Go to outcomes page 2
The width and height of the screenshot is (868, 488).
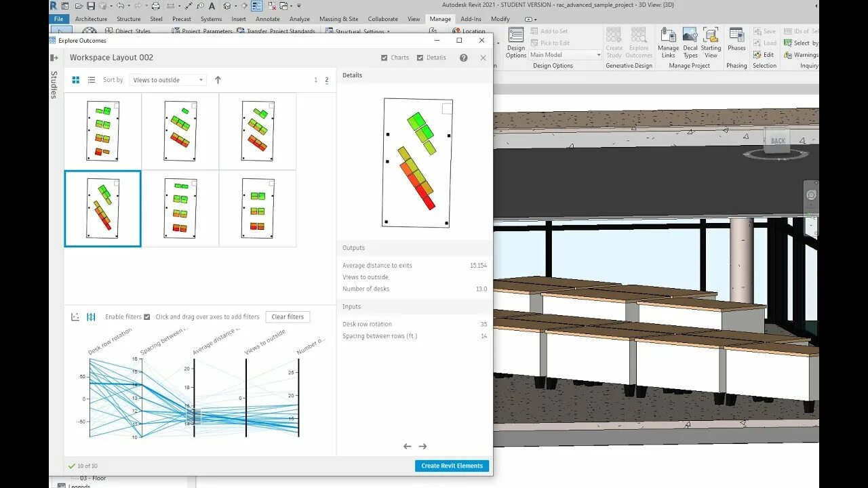327,80
